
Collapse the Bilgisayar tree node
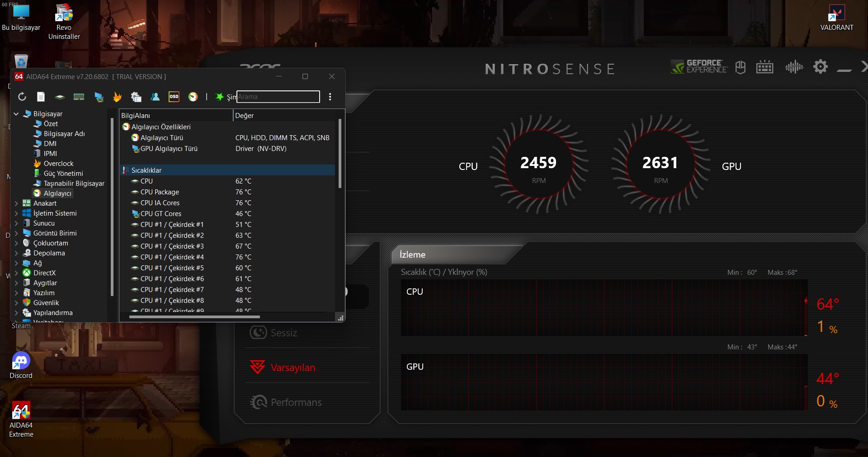pyautogui.click(x=16, y=114)
